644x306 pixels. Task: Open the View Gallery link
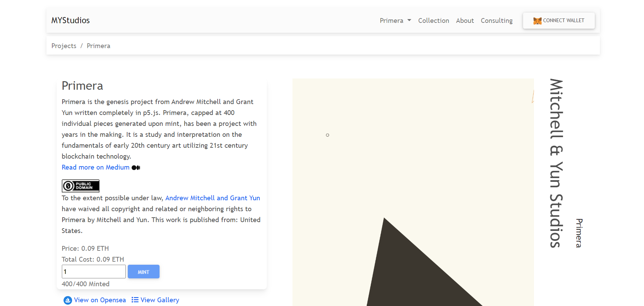(160, 300)
